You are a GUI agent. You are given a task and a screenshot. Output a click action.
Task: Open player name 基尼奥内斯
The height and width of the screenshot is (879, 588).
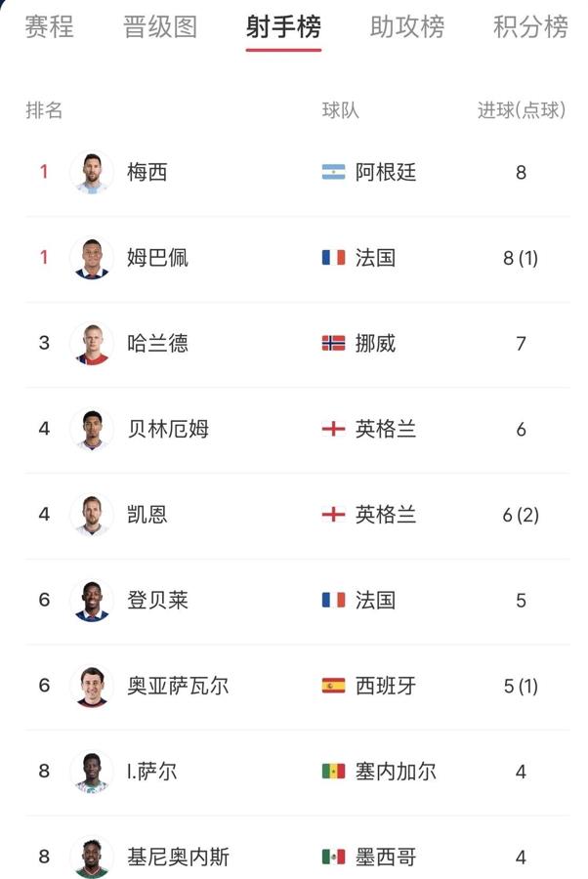178,858
